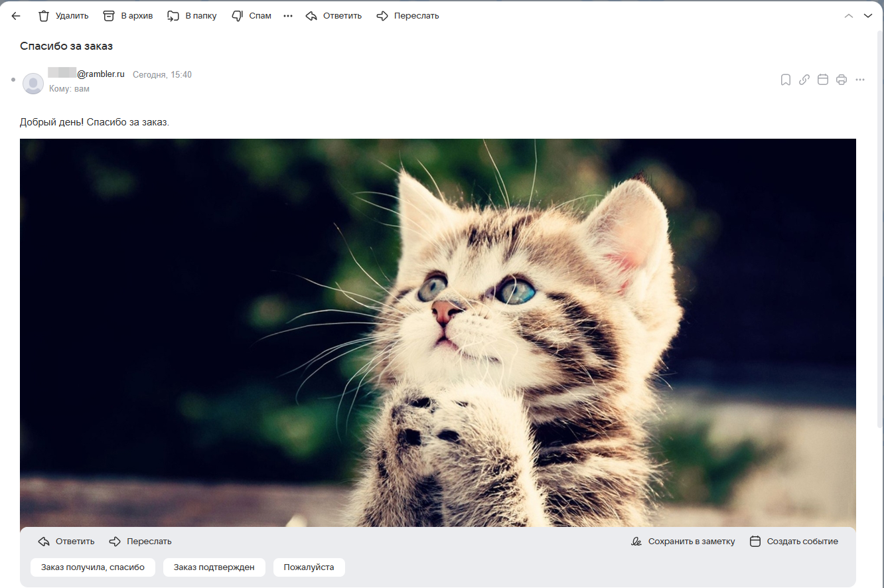Image resolution: width=884 pixels, height=588 pixels.
Task: Print the email with printer icon
Action: coord(842,80)
